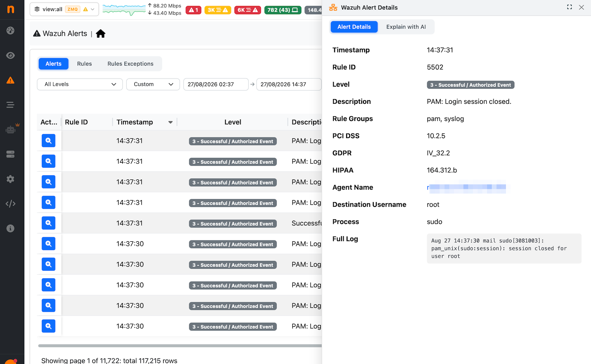Click the red 6K flows alert badge
The height and width of the screenshot is (364, 591).
coord(248,10)
